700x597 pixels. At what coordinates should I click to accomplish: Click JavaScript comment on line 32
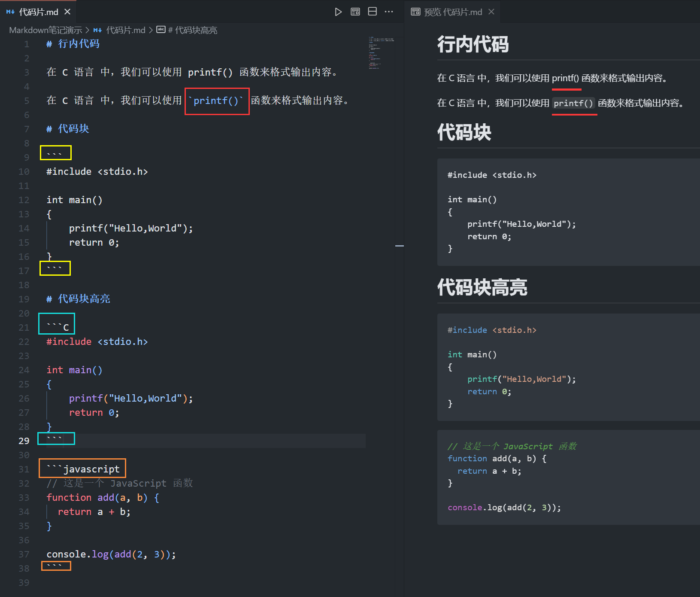click(120, 483)
